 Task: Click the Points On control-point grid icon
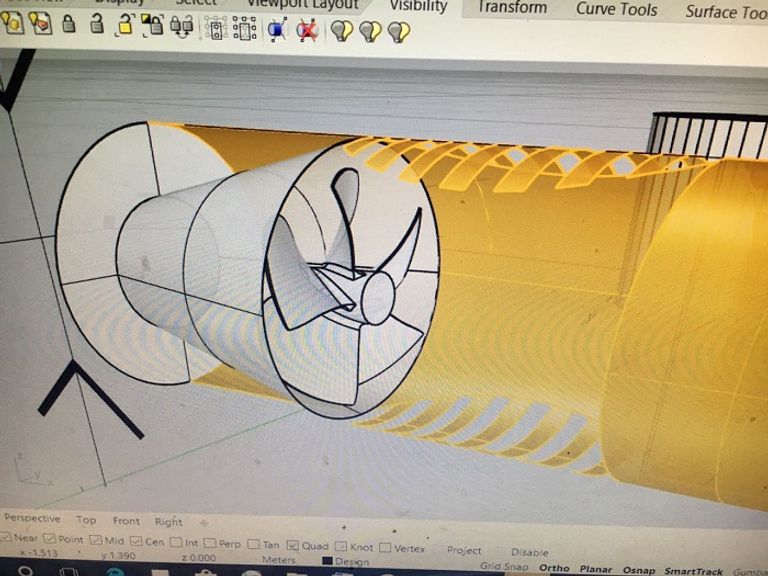[x=217, y=30]
